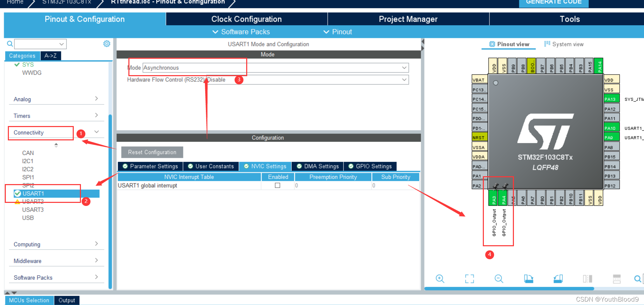Open the Mode Asynchronous dropdown

(276, 68)
